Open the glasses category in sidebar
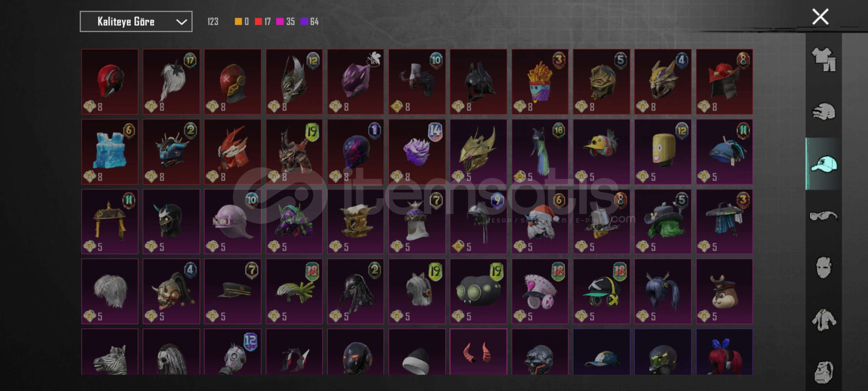Screen dimensions: 868x391 [824, 216]
